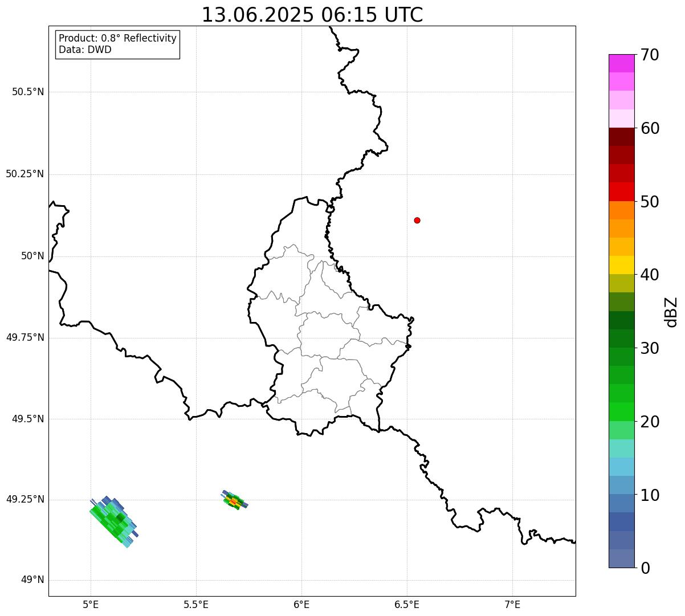Select the 49.25°N latitude tick label
Viewport: 685px width, 616px height.
point(25,499)
